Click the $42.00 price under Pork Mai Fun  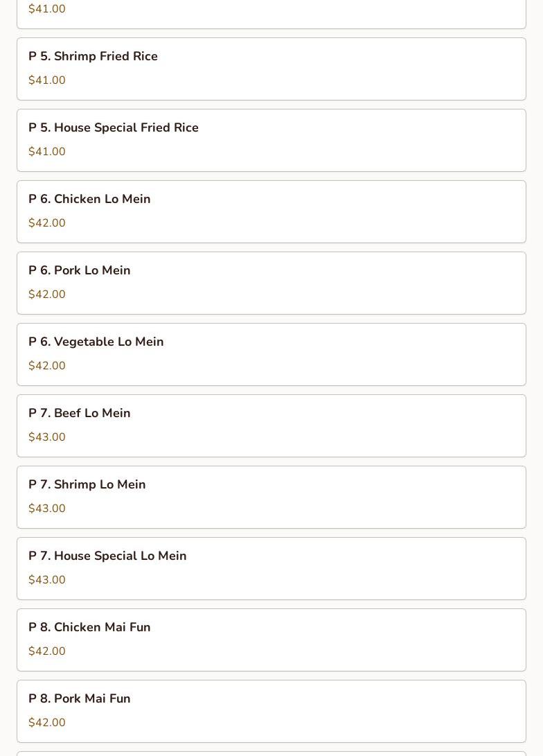click(47, 723)
